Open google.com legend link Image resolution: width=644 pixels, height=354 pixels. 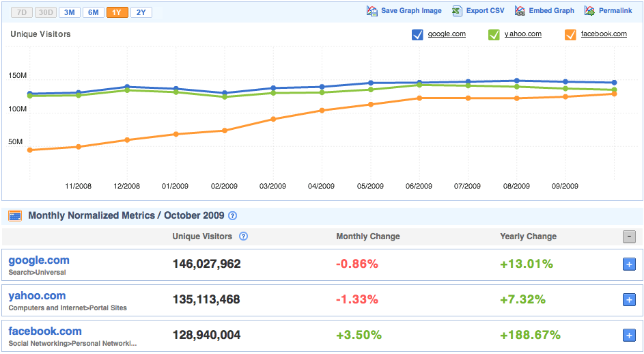tap(447, 34)
